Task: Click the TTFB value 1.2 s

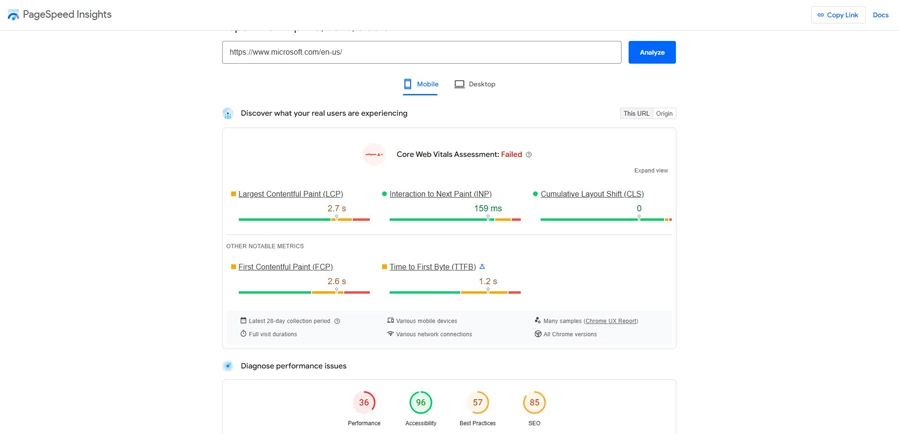Action: point(488,281)
